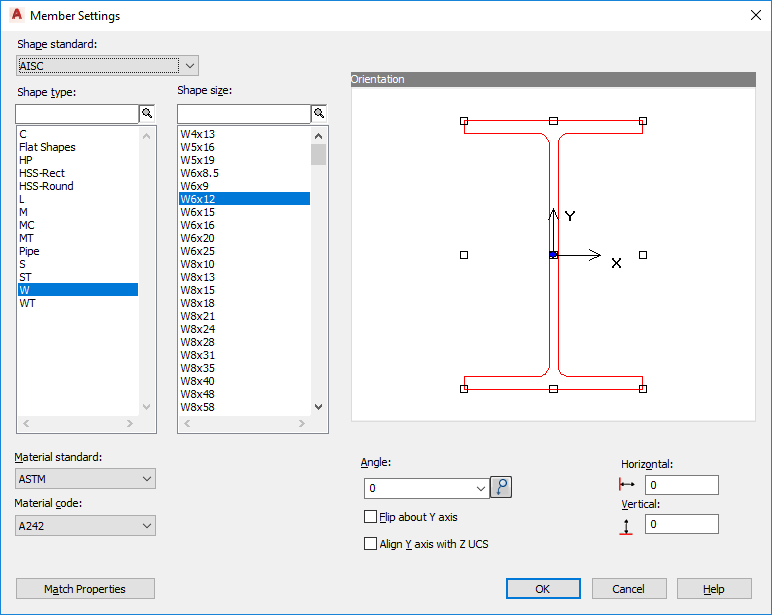Click OK to confirm member settings

pos(543,588)
